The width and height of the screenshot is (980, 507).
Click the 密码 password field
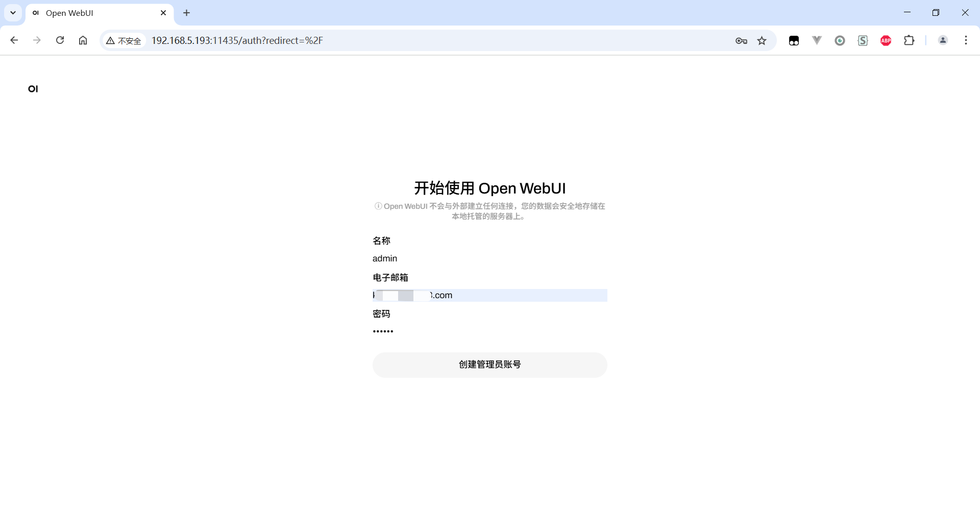tap(490, 331)
